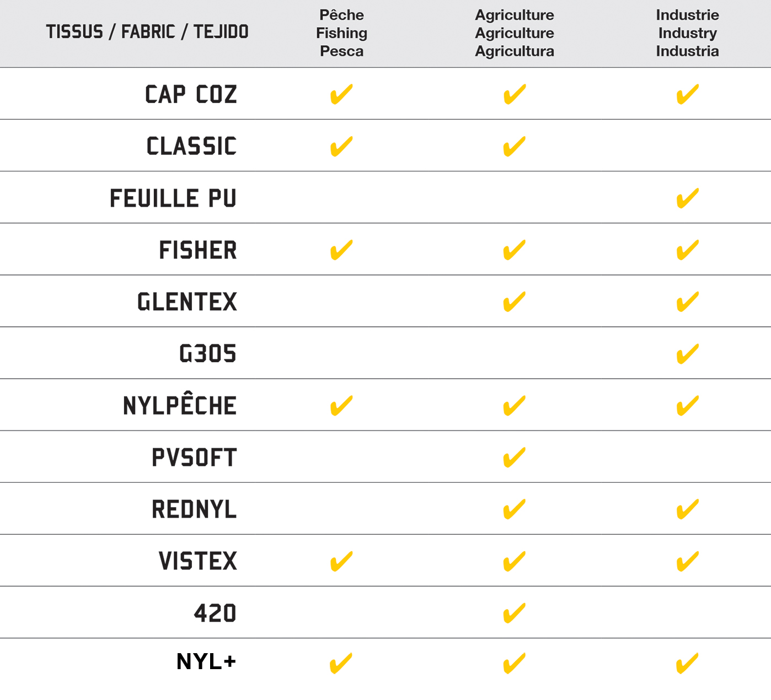This screenshot has width=771, height=700.
Task: Click the NYLPÊCHE Industry checkmark
Action: tap(687, 406)
